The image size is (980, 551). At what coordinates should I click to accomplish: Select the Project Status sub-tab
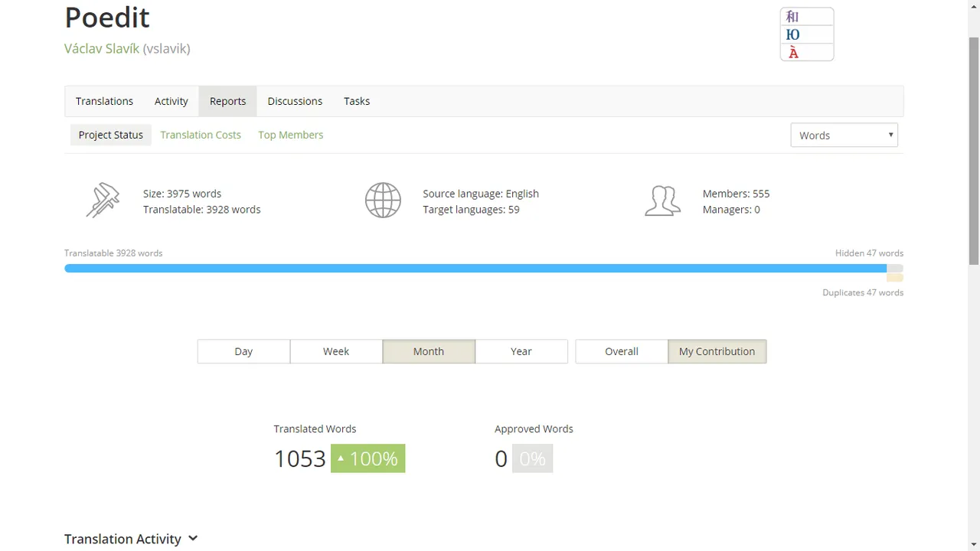pos(111,135)
